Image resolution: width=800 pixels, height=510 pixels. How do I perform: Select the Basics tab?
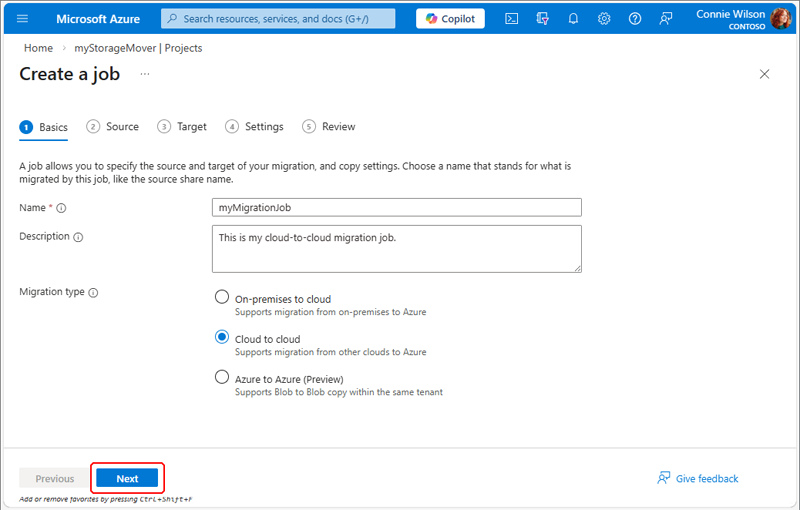(x=44, y=127)
